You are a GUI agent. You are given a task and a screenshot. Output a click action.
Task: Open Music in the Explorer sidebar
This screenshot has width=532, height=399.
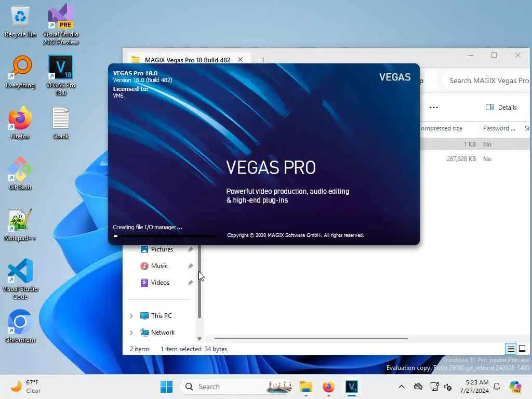pyautogui.click(x=159, y=266)
